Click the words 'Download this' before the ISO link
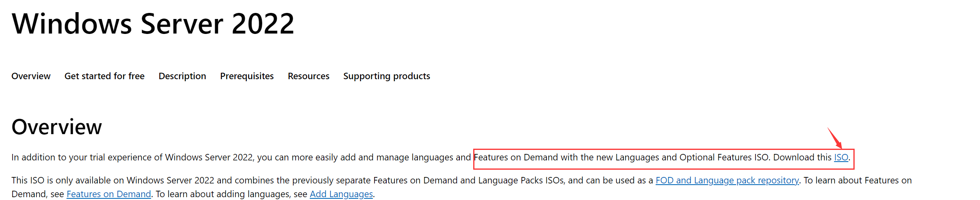980x200 pixels. coord(802,158)
